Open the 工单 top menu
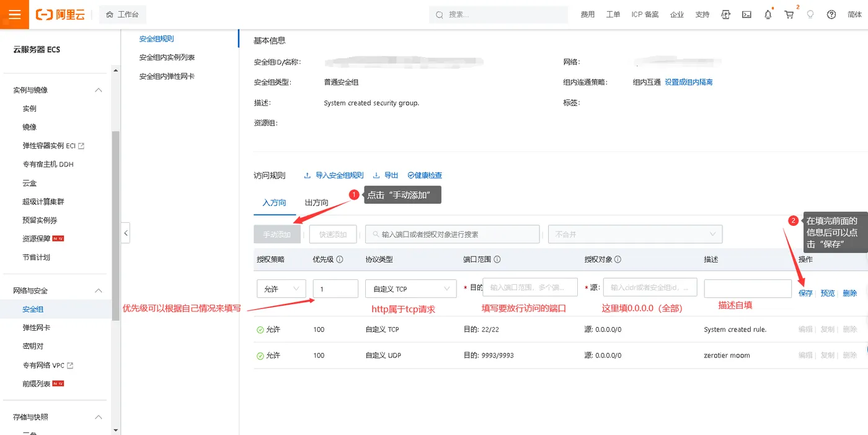 point(613,14)
